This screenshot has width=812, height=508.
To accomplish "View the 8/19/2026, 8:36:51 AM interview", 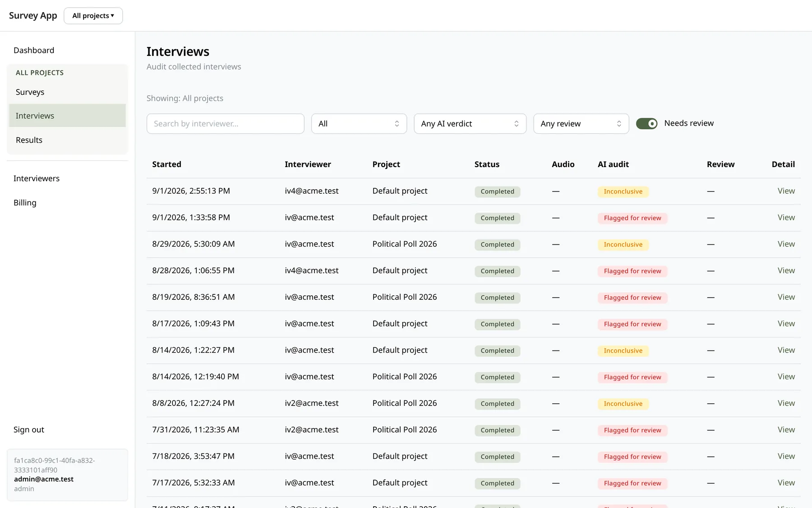I will (786, 297).
